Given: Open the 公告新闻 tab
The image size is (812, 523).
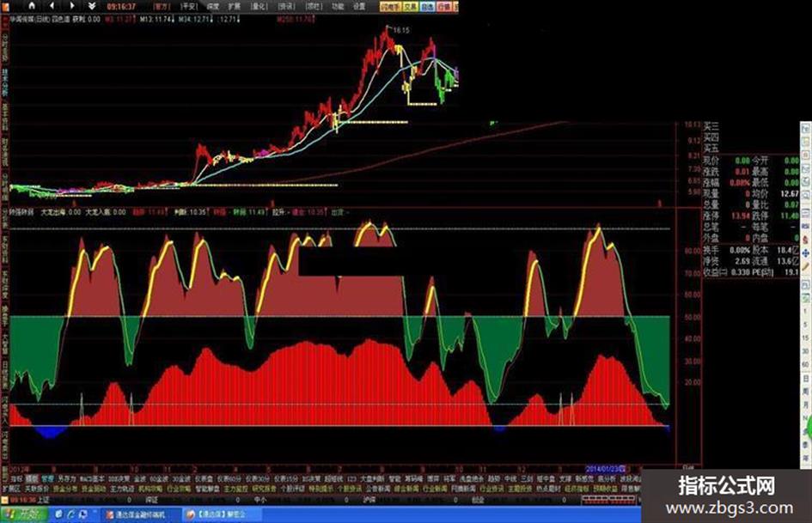Looking at the screenshot, I should [377, 489].
